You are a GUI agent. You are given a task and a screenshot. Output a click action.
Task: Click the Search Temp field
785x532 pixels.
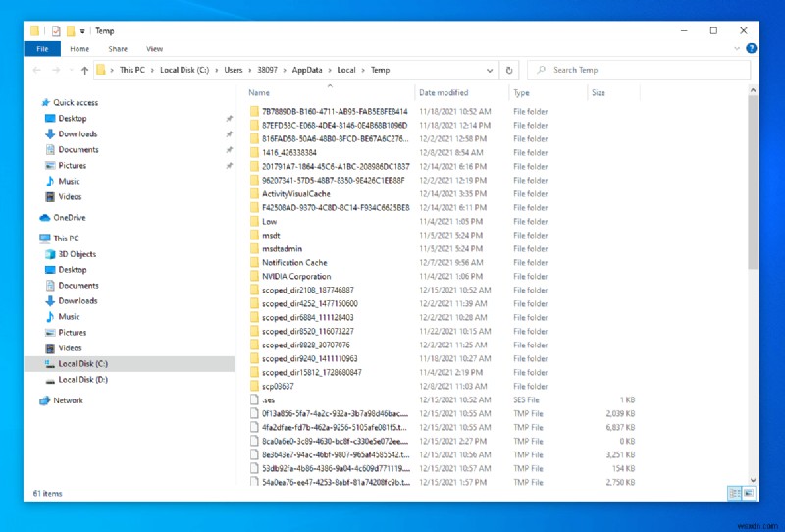click(640, 70)
